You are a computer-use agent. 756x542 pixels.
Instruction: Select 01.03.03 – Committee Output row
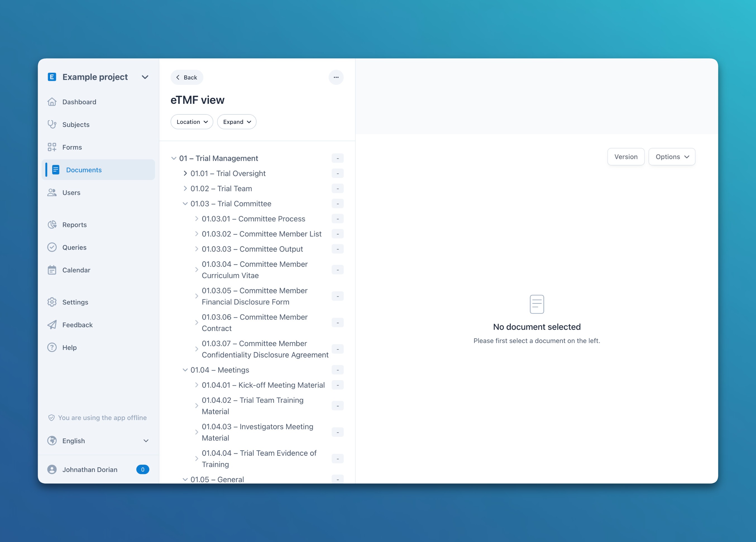257,249
